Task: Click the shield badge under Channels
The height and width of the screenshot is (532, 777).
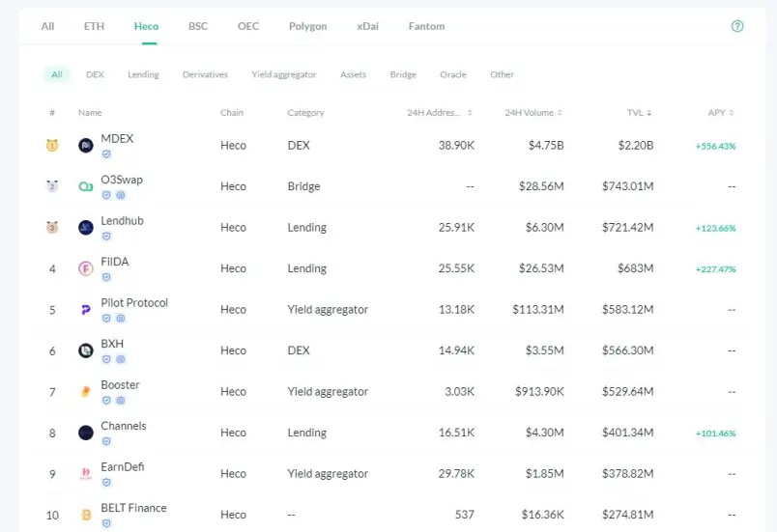Action: point(106,441)
